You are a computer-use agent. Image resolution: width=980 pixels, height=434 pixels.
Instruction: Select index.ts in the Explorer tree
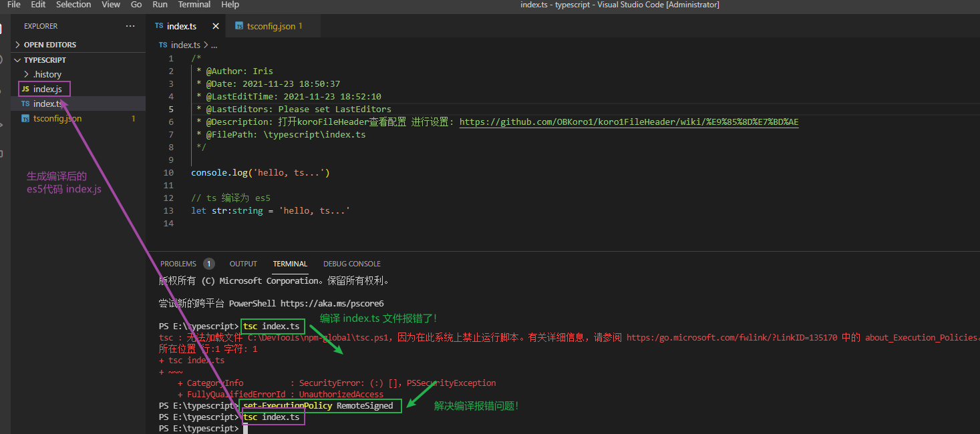(78, 103)
